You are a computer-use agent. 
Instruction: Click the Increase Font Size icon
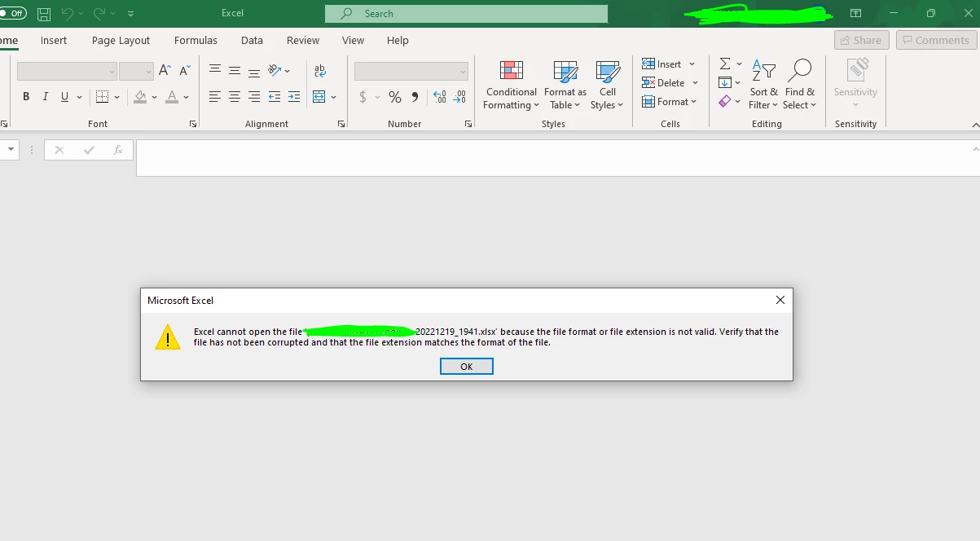(165, 71)
